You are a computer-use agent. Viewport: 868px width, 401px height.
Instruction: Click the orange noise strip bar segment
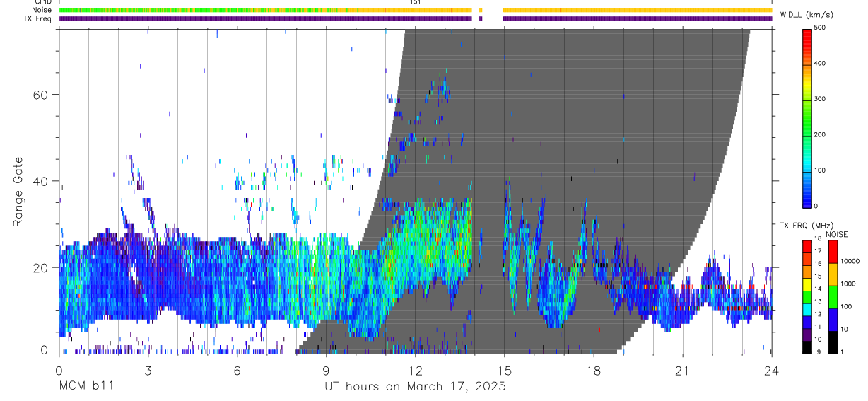(x=638, y=10)
